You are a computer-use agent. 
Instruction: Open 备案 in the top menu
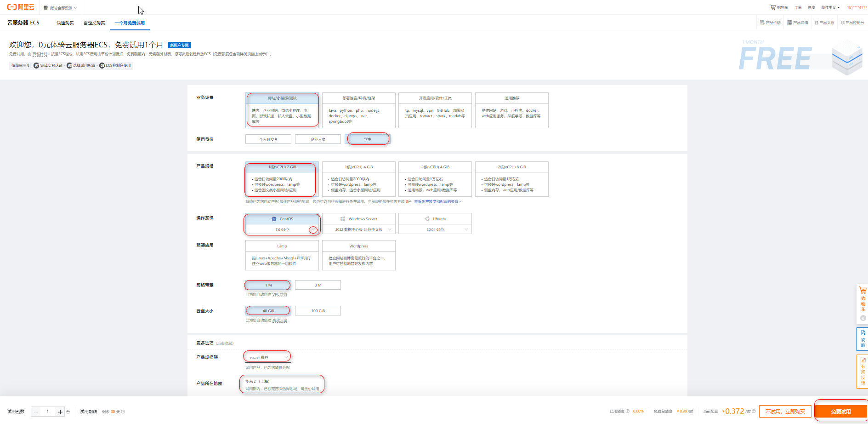click(x=812, y=7)
